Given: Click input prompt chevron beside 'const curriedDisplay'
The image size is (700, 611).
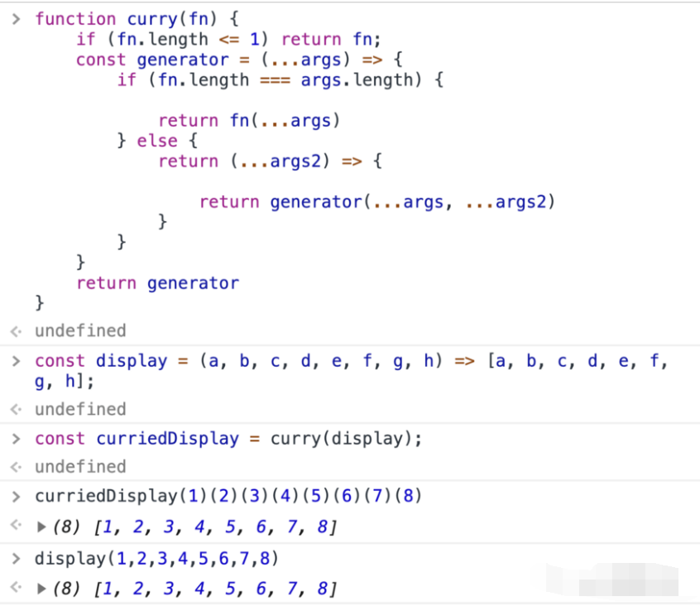Looking at the screenshot, I should [16, 439].
